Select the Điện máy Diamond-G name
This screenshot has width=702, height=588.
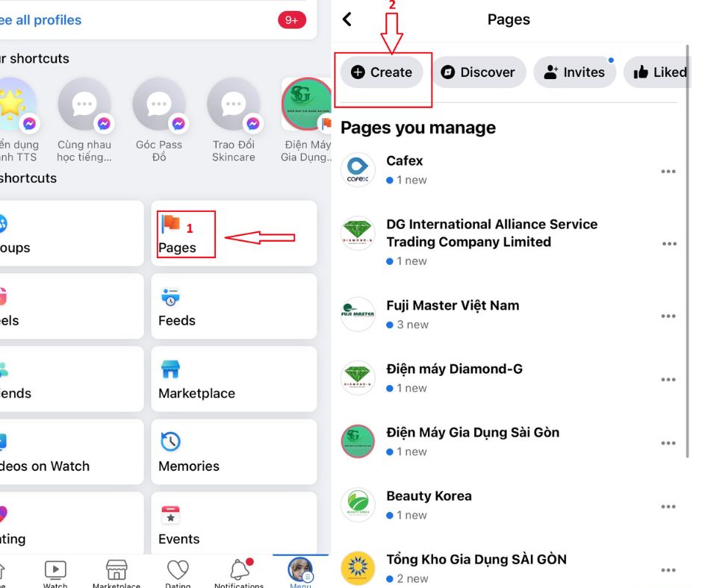(x=454, y=369)
